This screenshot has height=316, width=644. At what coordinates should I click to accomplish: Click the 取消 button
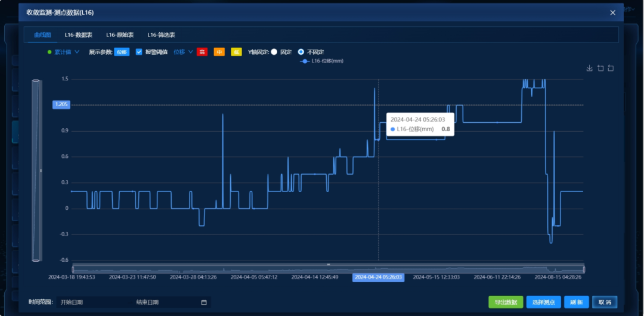(605, 302)
